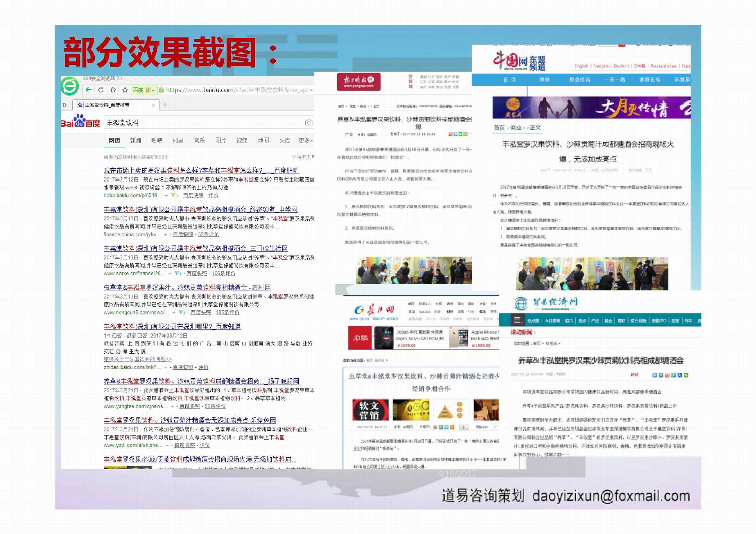Select the 地图 search tab
Image resolution: width=756 pixels, height=534 pixels.
coord(264,141)
